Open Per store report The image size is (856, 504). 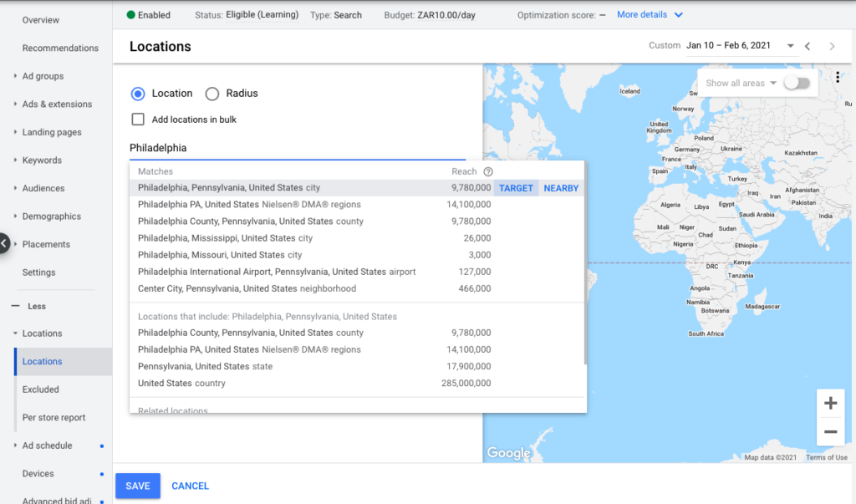(53, 417)
